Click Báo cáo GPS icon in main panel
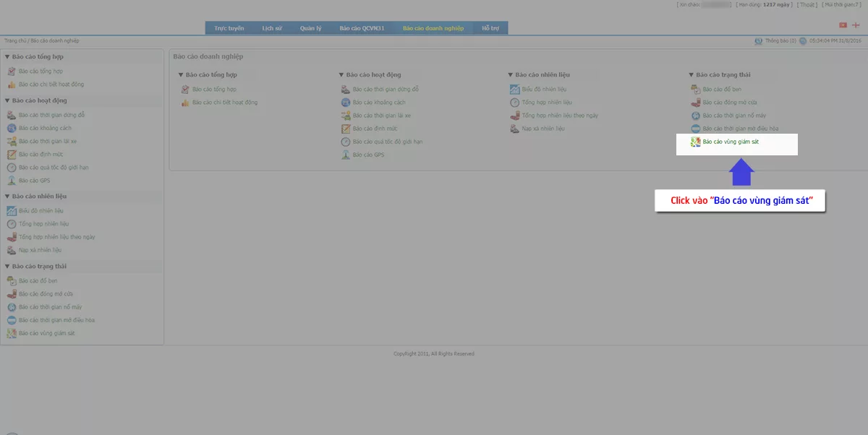This screenshot has width=868, height=435. pyautogui.click(x=346, y=155)
